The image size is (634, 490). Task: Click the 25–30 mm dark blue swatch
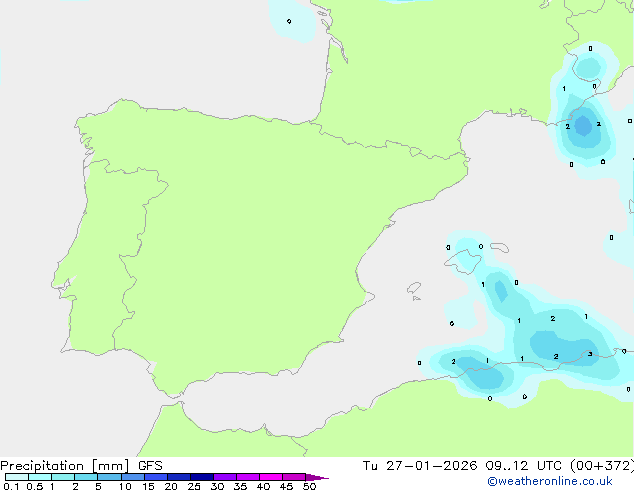[x=202, y=477]
